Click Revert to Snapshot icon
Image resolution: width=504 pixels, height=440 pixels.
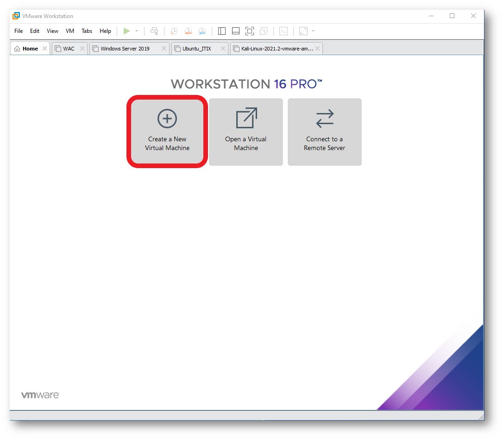tap(188, 31)
